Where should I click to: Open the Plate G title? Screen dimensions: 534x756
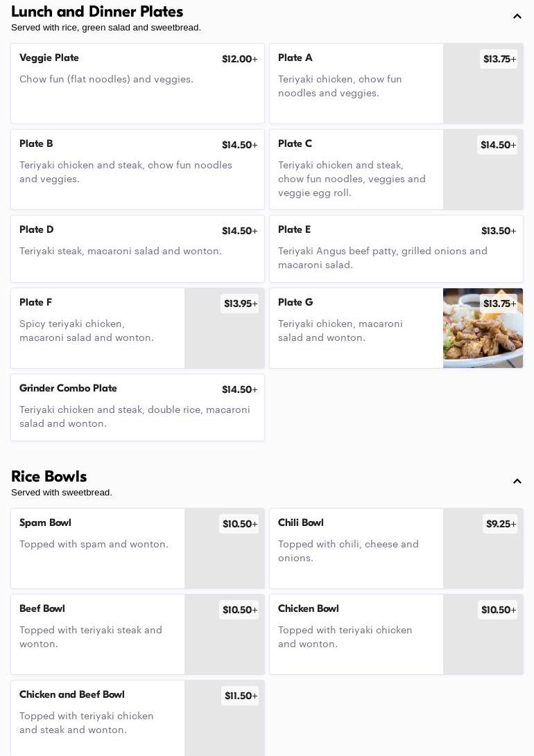pos(295,302)
